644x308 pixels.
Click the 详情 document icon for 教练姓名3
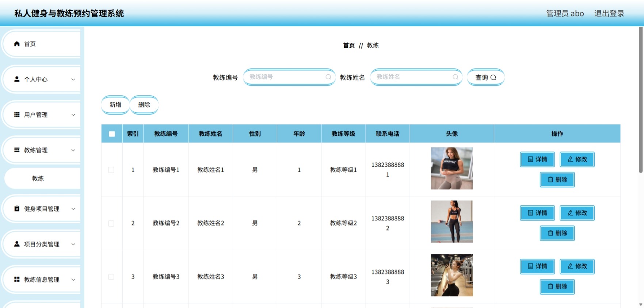pos(530,266)
